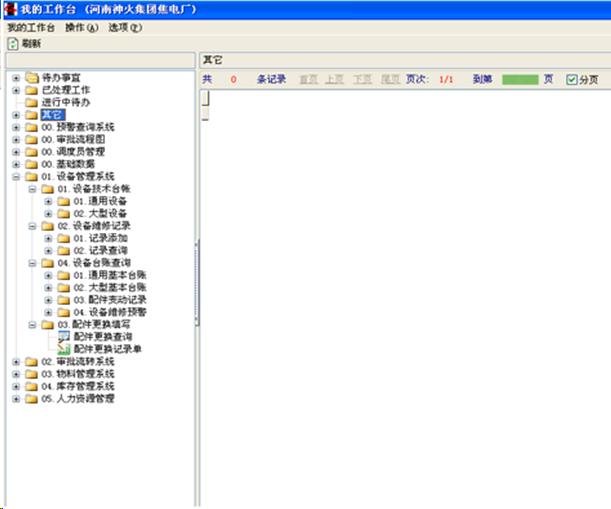Expand the 02.大型设备 tree node
611x509 pixels.
tap(48, 213)
